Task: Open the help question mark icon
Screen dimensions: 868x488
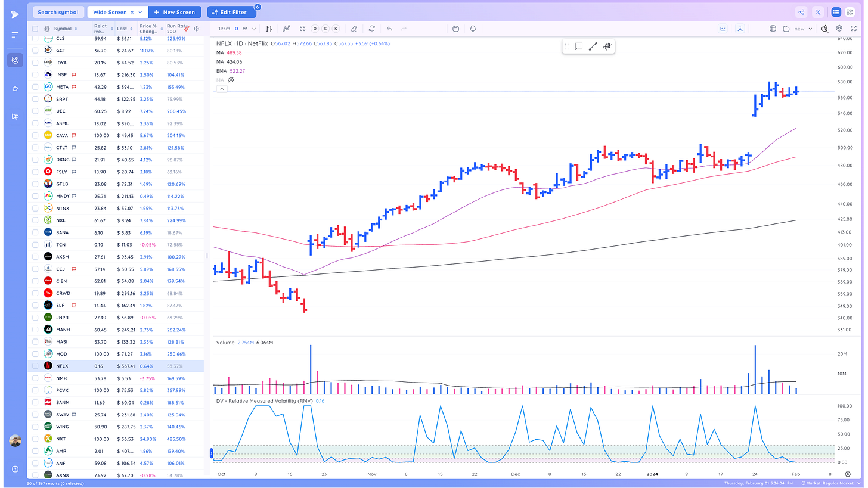Action: (15, 469)
